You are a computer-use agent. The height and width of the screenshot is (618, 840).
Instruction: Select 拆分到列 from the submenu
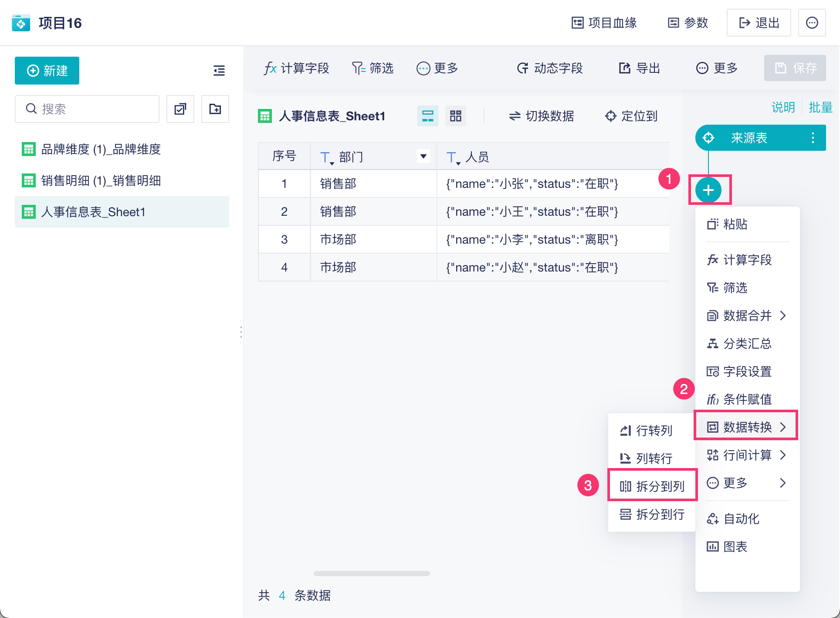click(x=652, y=486)
